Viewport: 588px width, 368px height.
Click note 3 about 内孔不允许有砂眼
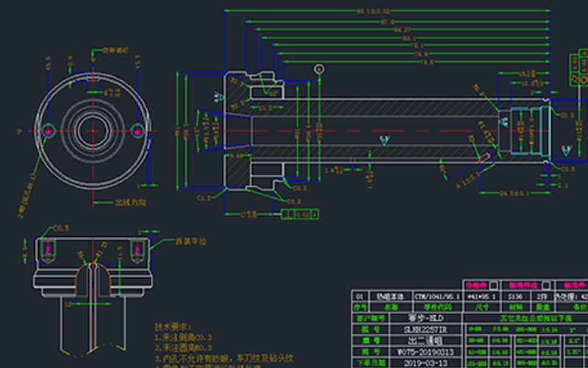tap(224, 358)
